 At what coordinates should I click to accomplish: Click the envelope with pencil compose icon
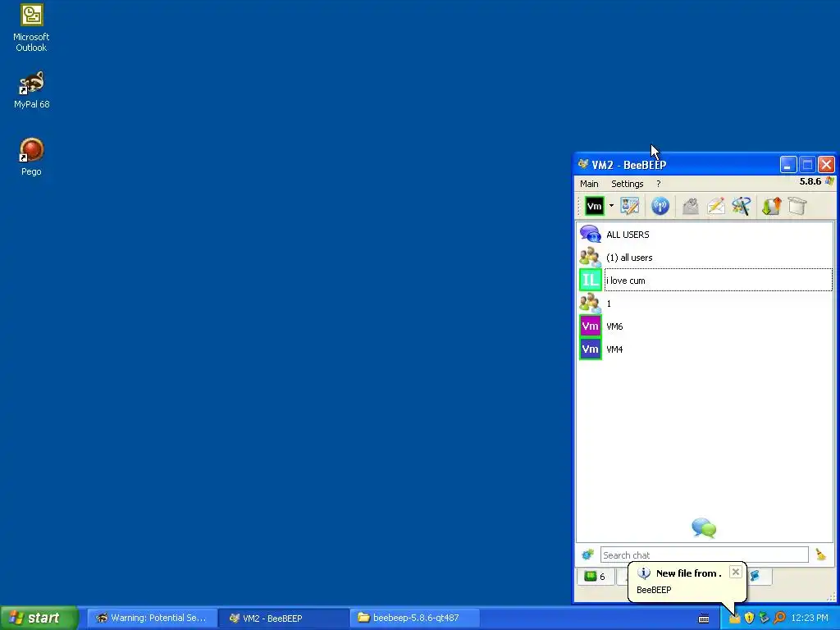click(x=716, y=206)
